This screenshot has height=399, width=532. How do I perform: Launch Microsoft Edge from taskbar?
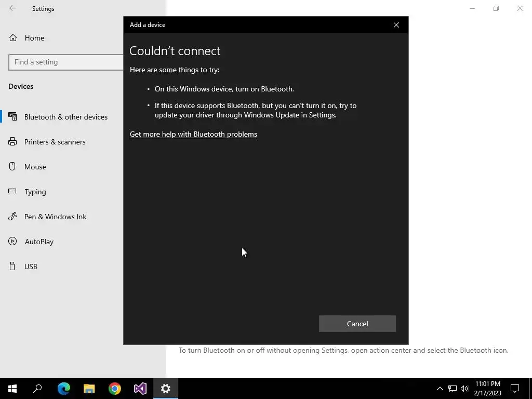click(64, 389)
